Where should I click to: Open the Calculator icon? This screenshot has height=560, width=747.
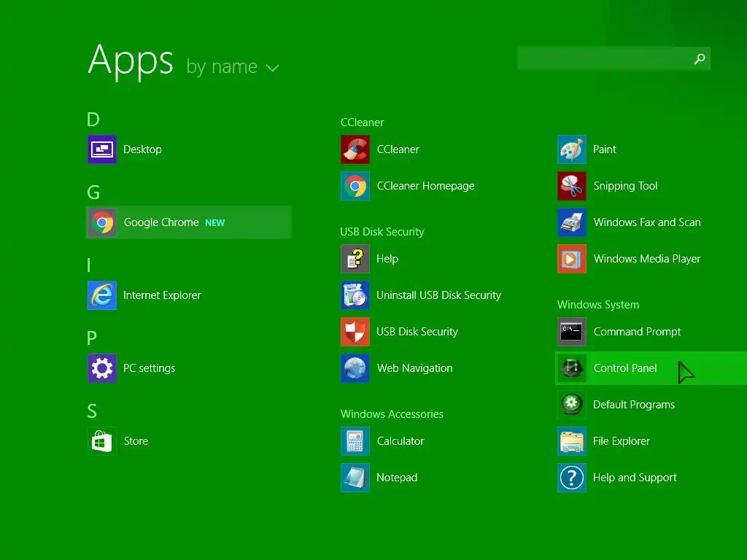pyautogui.click(x=355, y=441)
